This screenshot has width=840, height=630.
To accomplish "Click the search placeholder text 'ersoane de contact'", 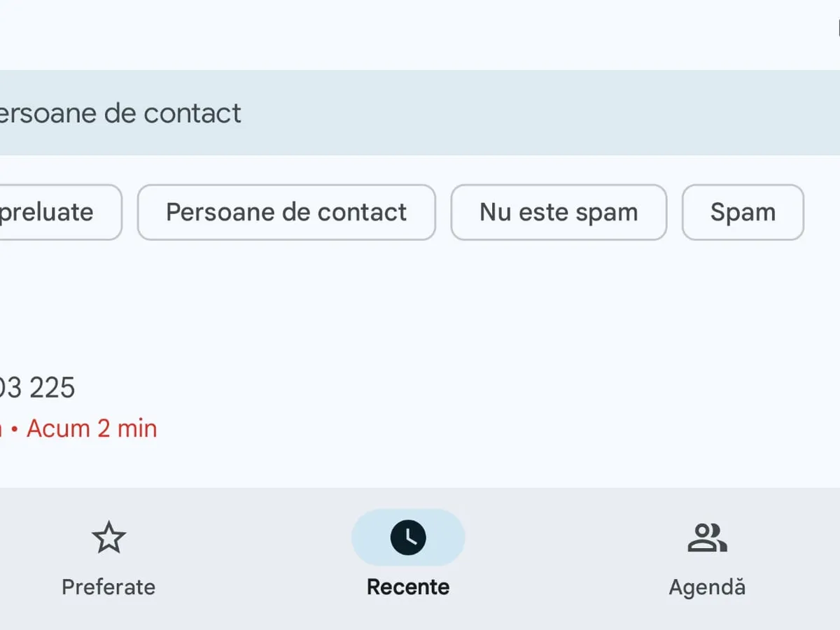I will [x=120, y=113].
